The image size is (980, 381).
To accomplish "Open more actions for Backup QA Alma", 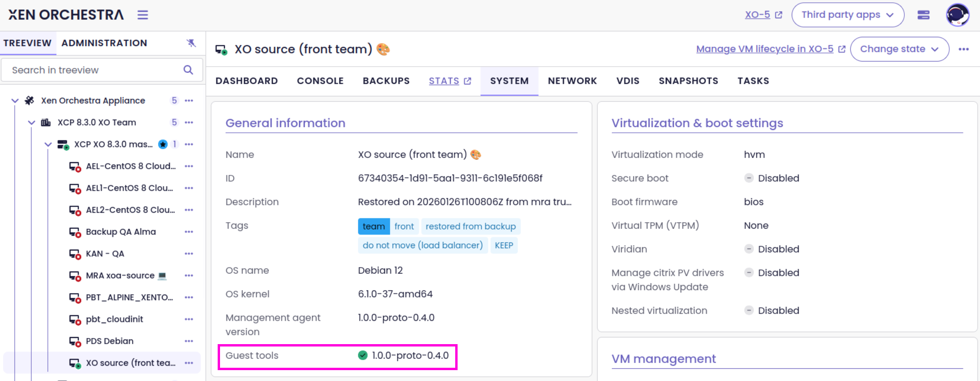I will (189, 232).
